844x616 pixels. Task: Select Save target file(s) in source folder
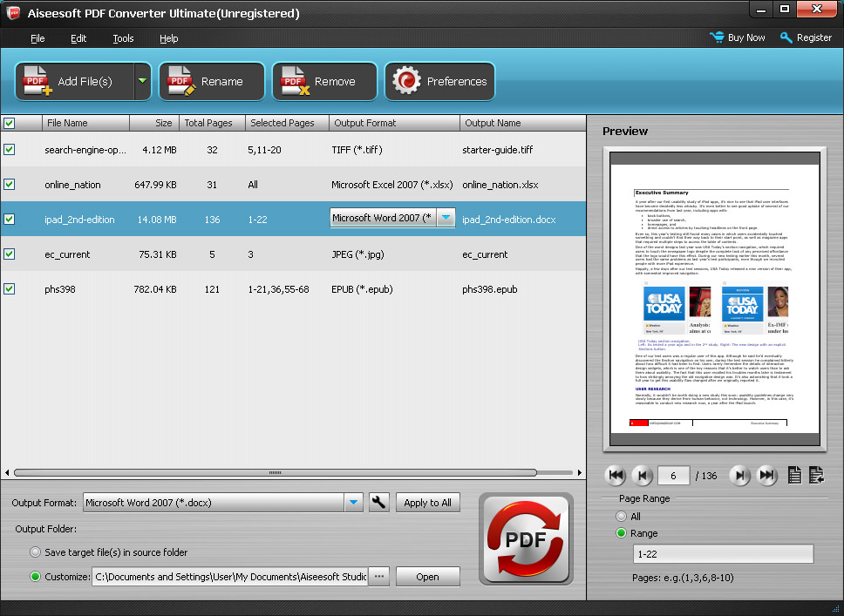pyautogui.click(x=35, y=551)
